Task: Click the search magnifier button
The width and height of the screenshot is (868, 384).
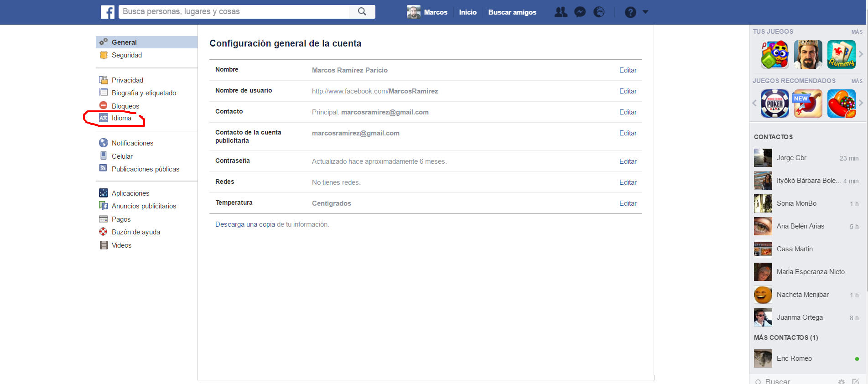Action: point(362,12)
